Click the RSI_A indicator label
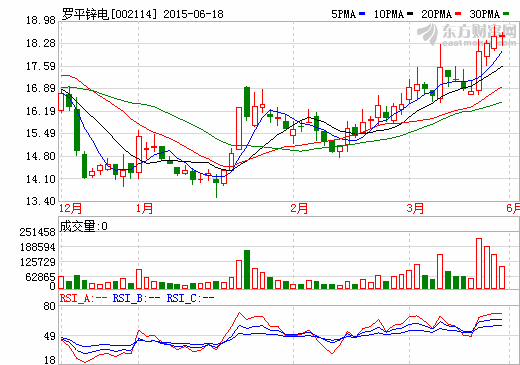The width and height of the screenshot is (520, 365). (x=83, y=298)
